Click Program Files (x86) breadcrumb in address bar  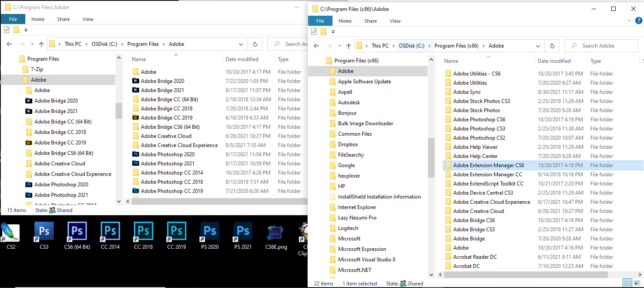point(456,46)
